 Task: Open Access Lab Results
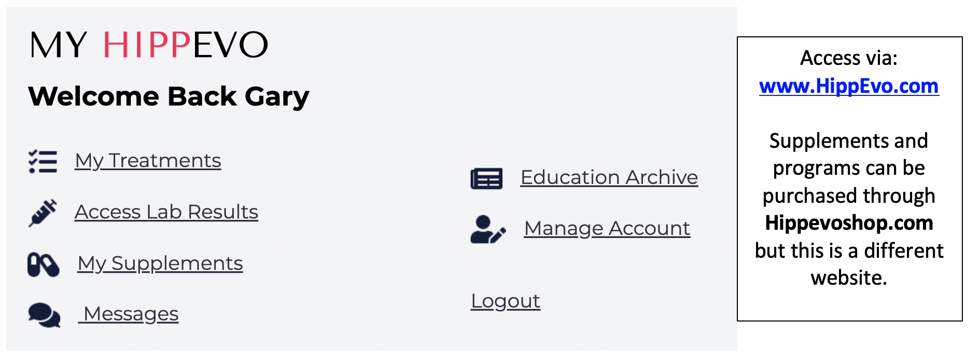tap(166, 212)
